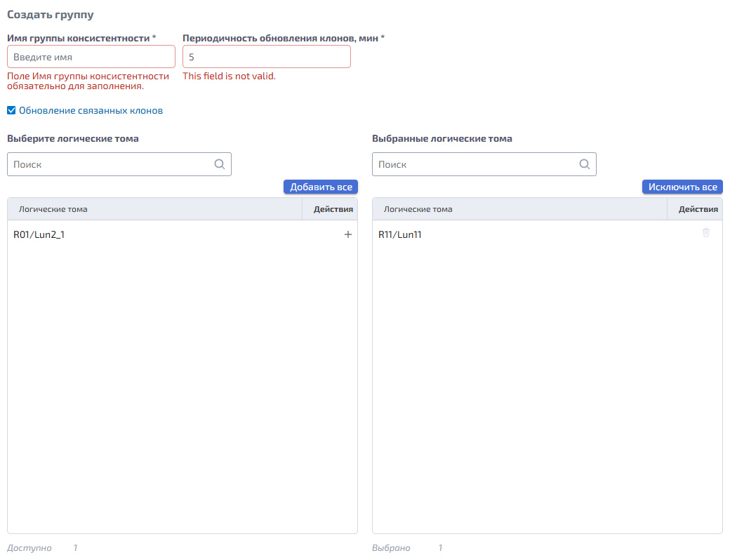Click the 'This field is not valid.' message
Viewport: 730px width, 560px height.
(x=229, y=76)
